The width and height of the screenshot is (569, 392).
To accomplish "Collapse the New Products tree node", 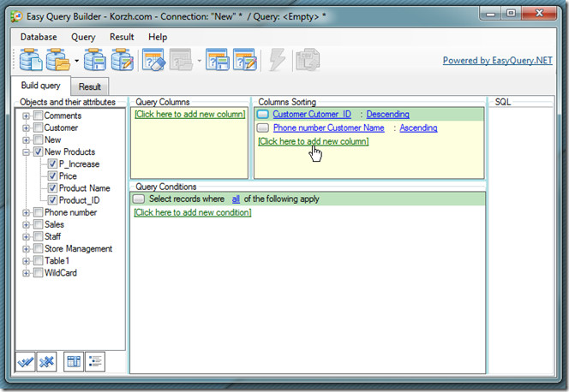I will tap(26, 152).
